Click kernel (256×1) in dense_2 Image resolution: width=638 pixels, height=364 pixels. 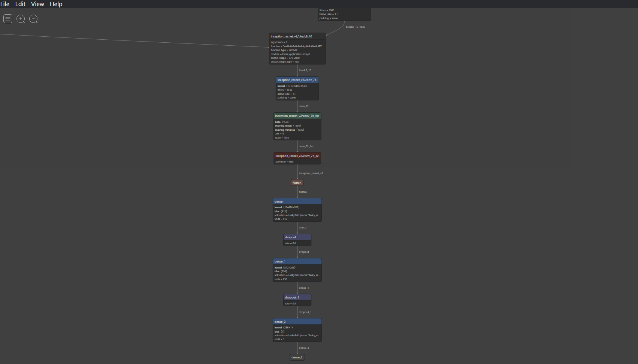284,328
